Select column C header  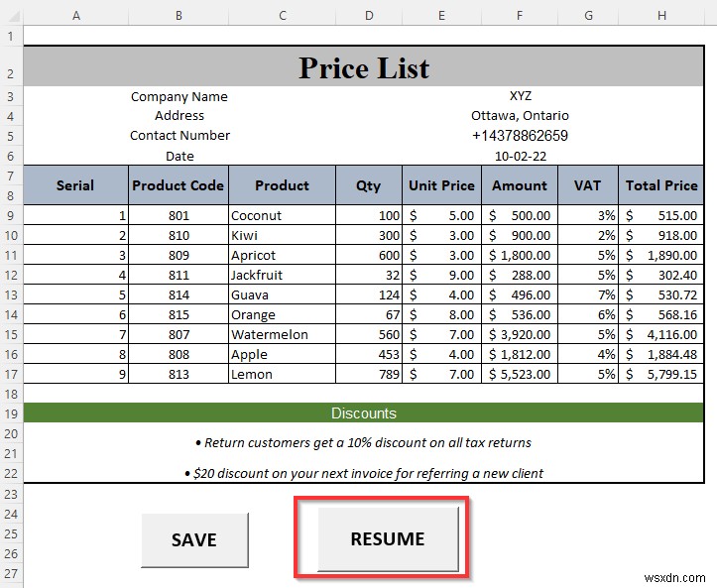[282, 16]
